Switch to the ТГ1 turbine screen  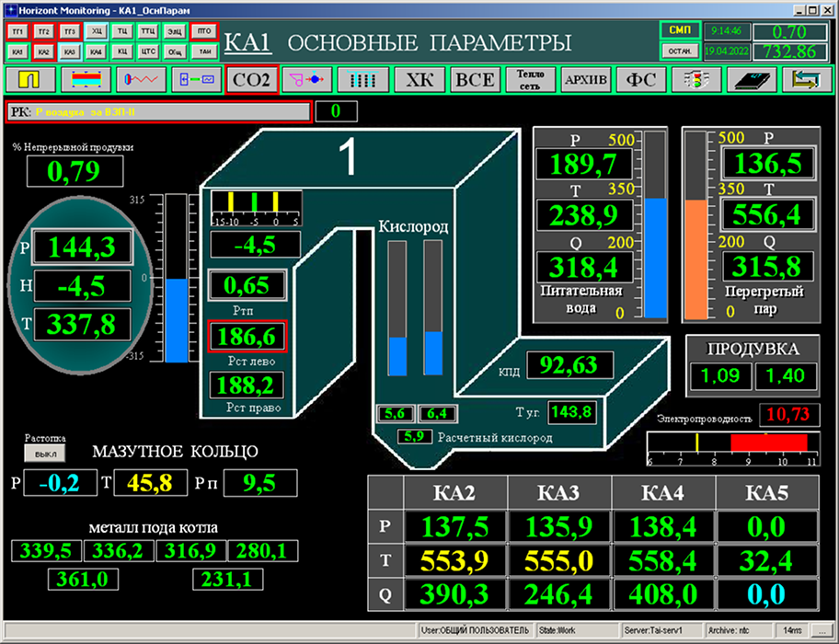coord(17,31)
